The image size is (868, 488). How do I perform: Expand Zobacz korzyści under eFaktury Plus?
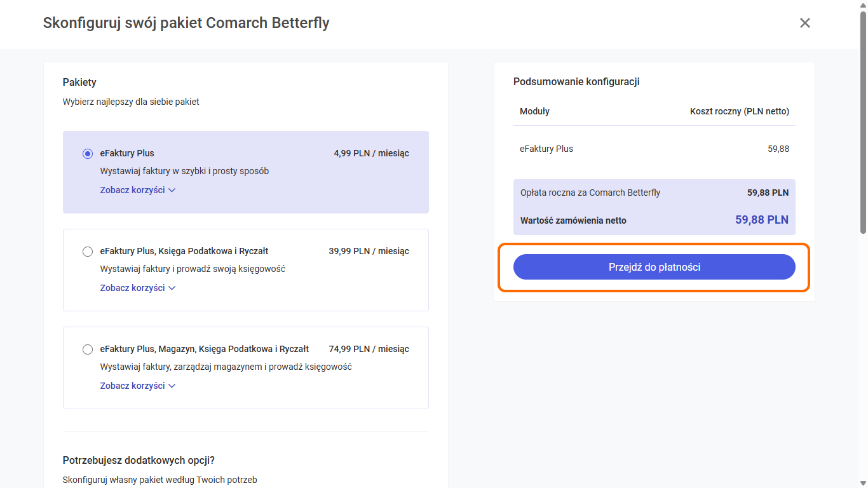(132, 190)
